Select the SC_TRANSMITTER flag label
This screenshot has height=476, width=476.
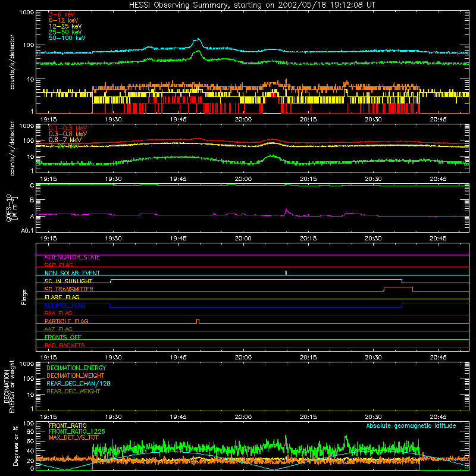click(69, 289)
